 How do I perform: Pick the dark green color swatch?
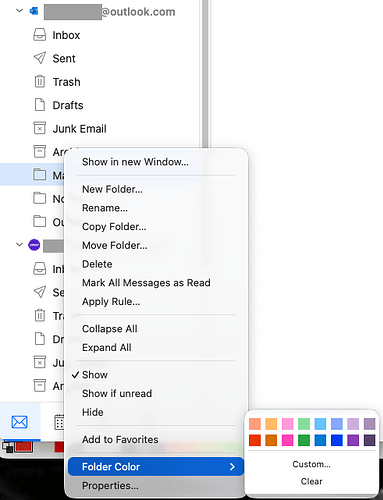tap(304, 440)
